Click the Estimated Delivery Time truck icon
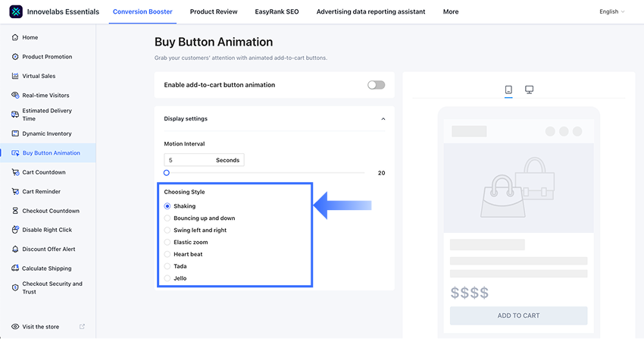 [x=15, y=115]
